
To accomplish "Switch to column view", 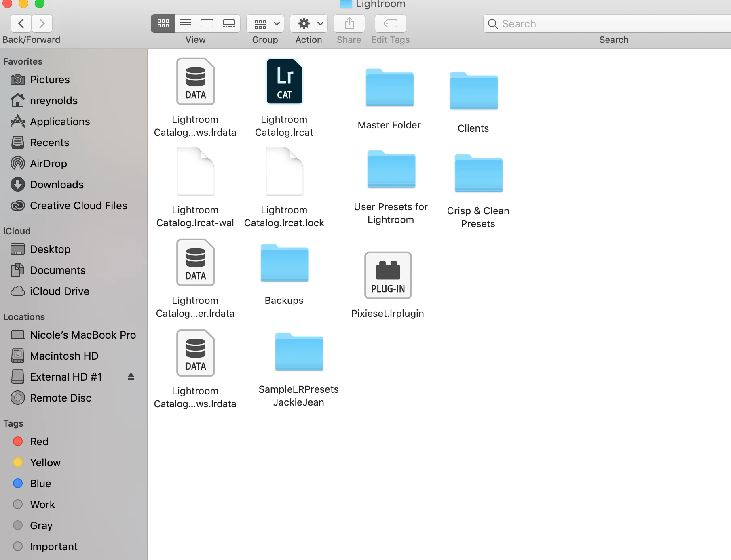I will pyautogui.click(x=207, y=23).
